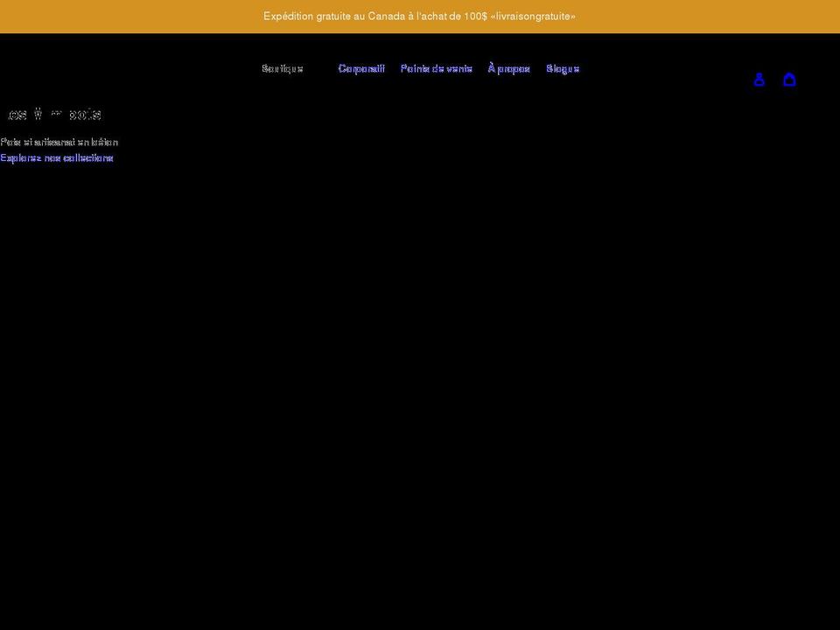This screenshot has height=630, width=840.
Task: Open the À propos page
Action: pyautogui.click(x=508, y=68)
